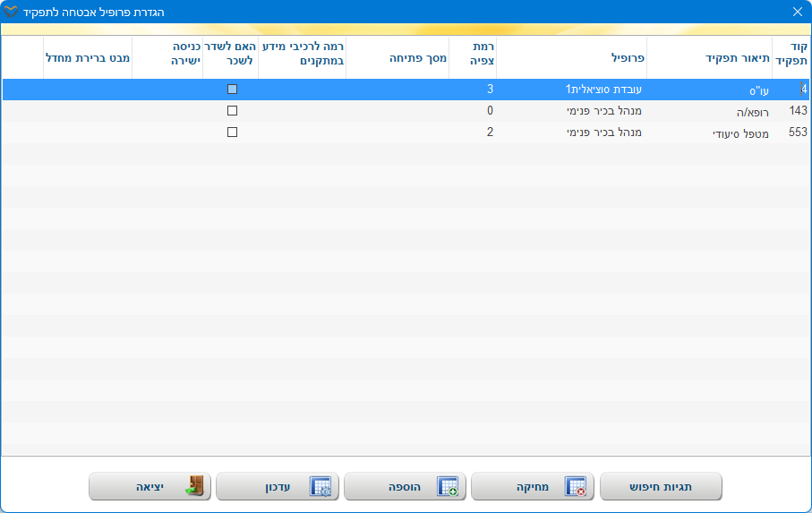
Task: Click עובדת סוציאלית1 profile cell
Action: pos(604,89)
